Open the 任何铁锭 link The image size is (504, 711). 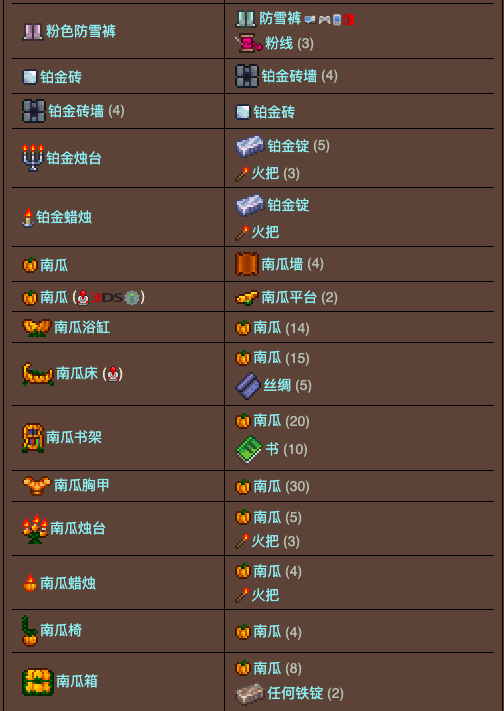[295, 693]
